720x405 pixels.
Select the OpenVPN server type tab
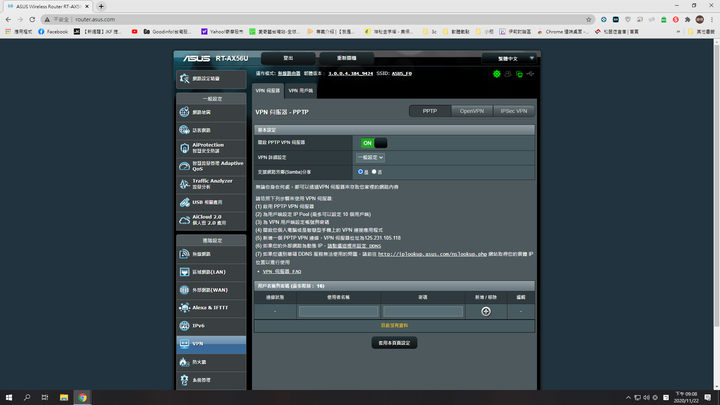472,111
